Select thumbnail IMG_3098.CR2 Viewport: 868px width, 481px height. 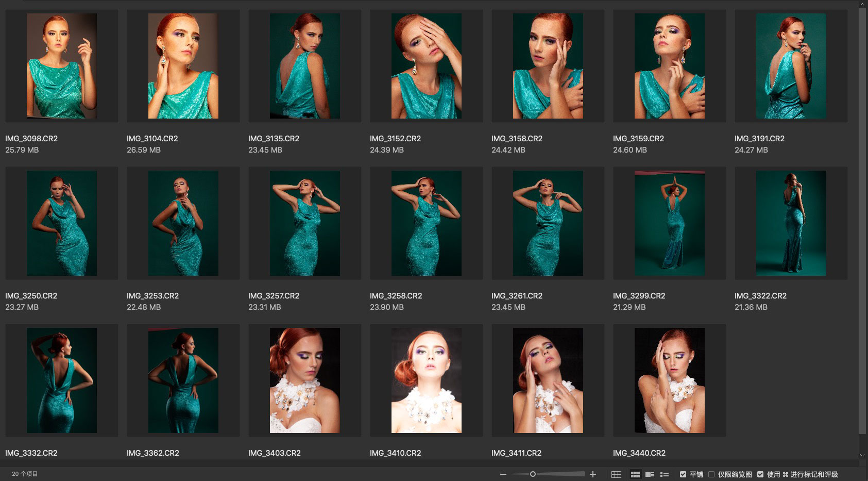tap(62, 66)
